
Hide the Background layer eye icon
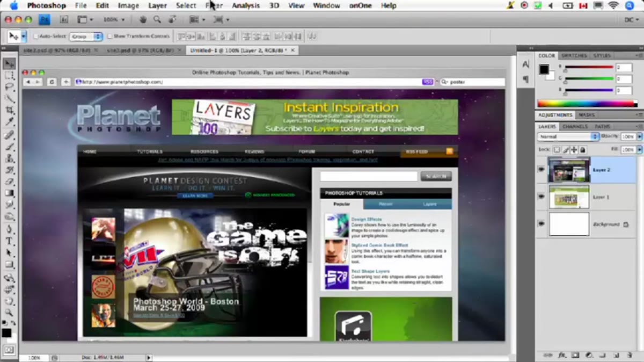point(541,224)
